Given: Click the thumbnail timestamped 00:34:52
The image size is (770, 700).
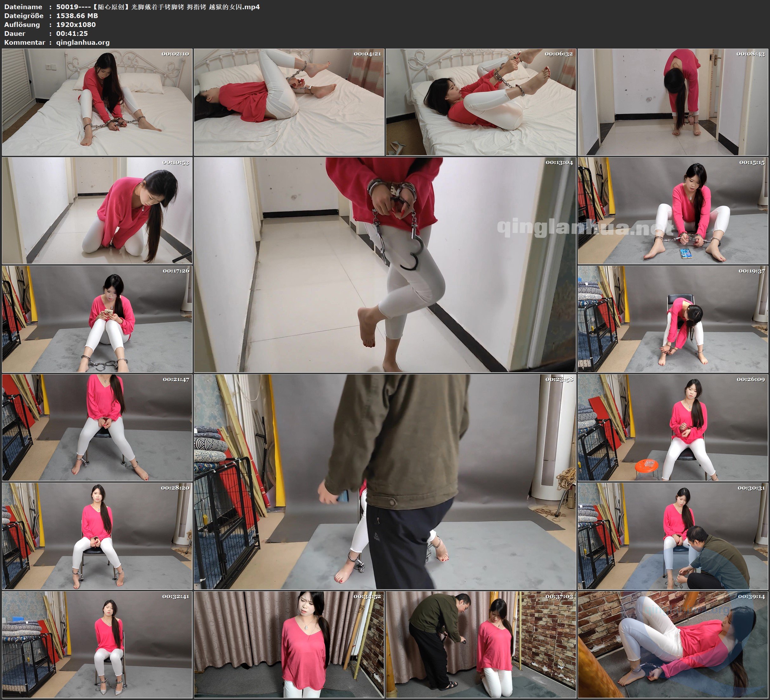Looking at the screenshot, I should (x=289, y=644).
